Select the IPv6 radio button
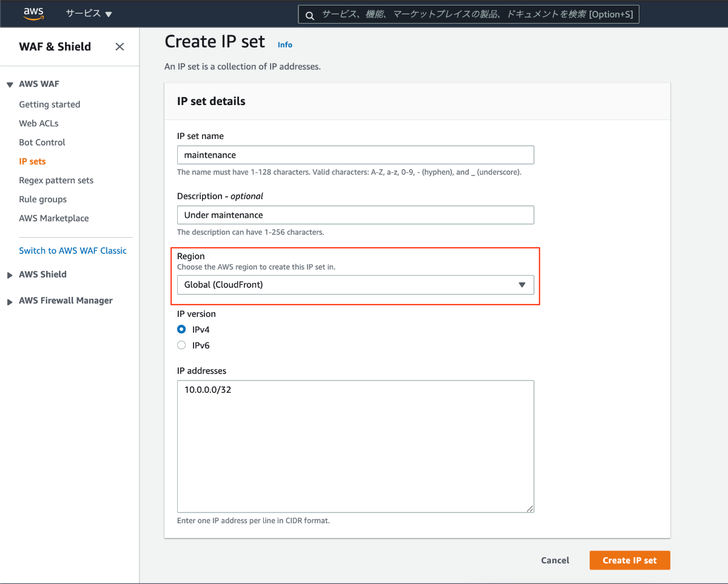The width and height of the screenshot is (728, 584). 181,345
